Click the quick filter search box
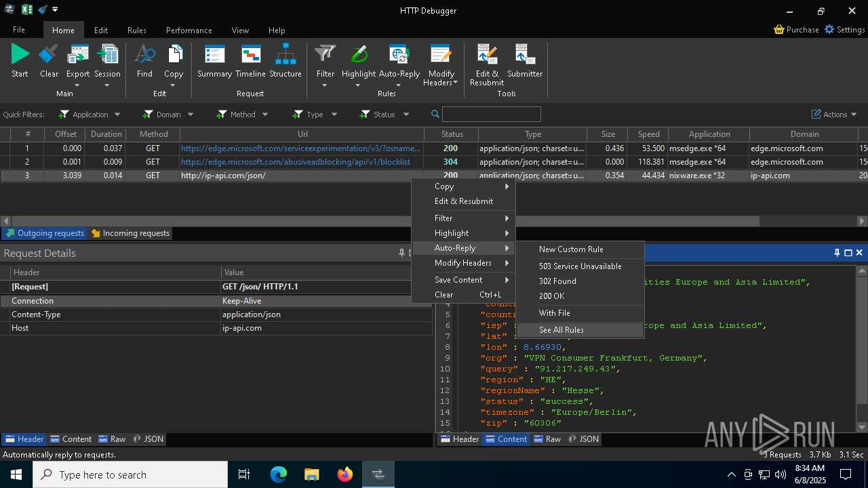 coord(492,114)
